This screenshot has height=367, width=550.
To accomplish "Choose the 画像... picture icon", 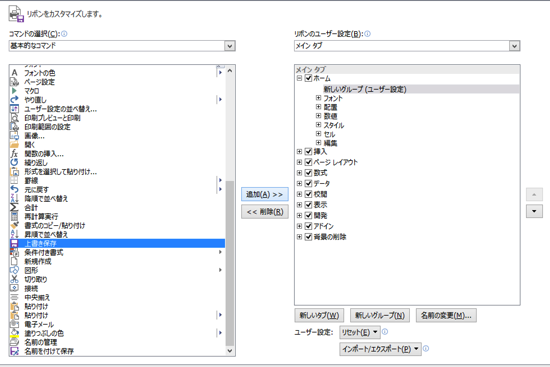I will (14, 136).
